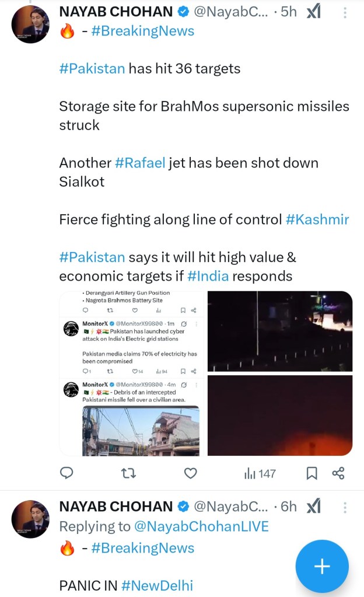Open more options for second tweet

click(x=345, y=506)
